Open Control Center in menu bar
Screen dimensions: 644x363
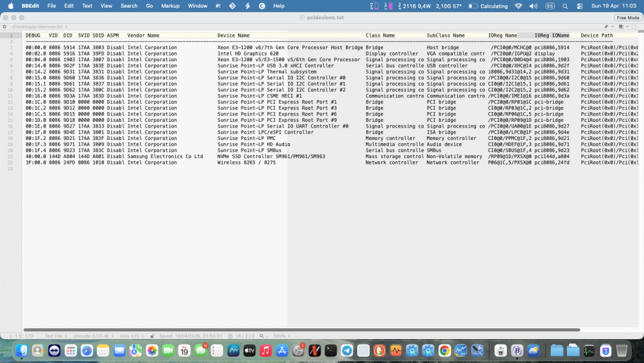click(x=580, y=6)
